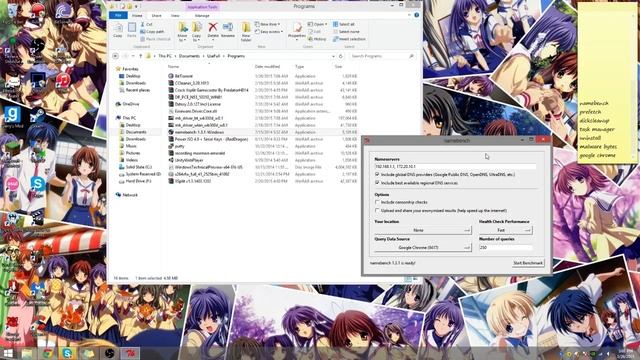
Task: Sort by the Date modified column
Action: point(267,67)
